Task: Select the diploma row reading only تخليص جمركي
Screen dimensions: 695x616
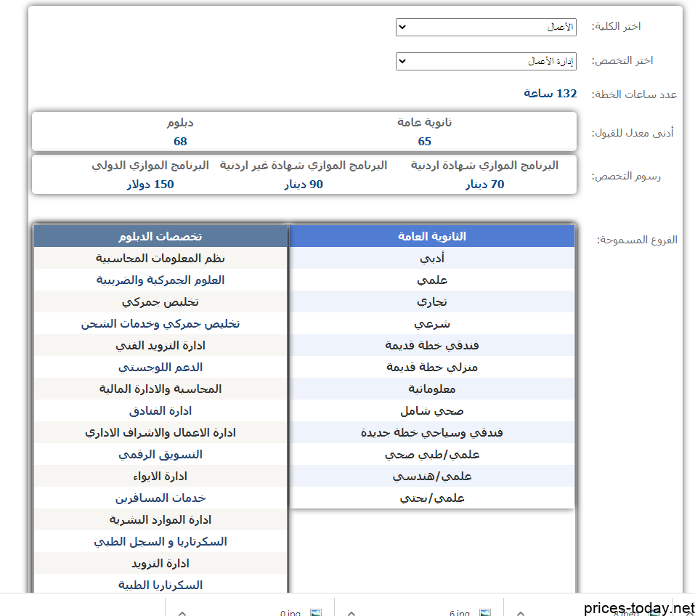Action: click(160, 301)
